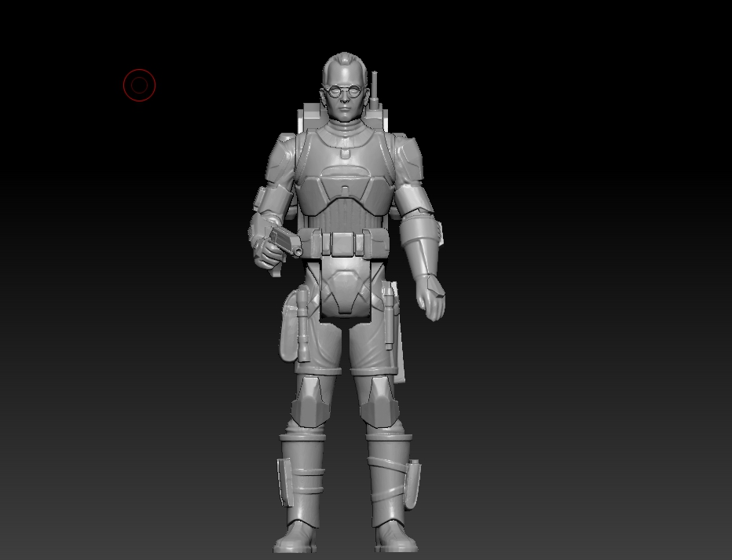Click the figure's head

[343, 75]
